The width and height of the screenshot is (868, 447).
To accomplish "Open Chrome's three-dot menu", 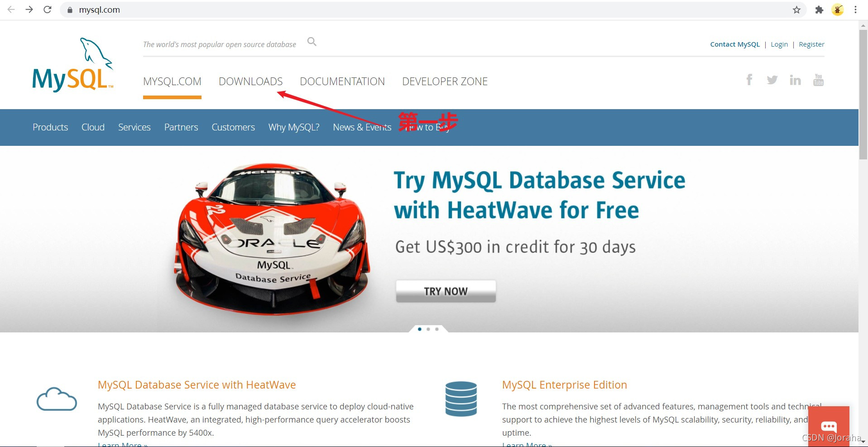I will [x=855, y=10].
